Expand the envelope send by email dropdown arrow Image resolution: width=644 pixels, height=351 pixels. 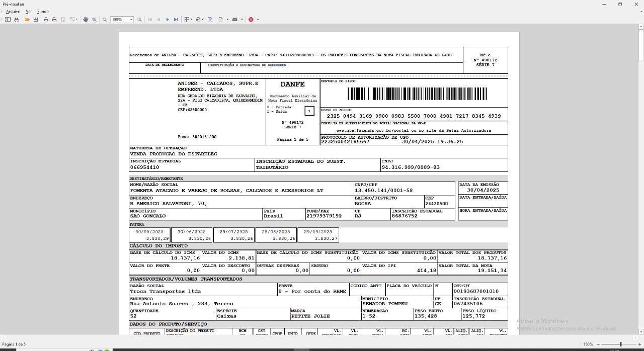(x=242, y=20)
